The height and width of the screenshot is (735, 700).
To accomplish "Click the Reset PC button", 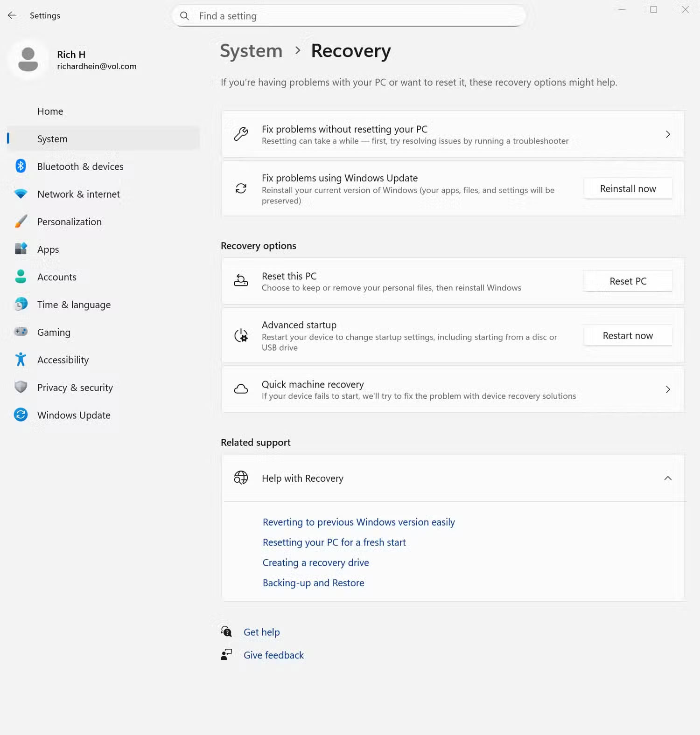I will pyautogui.click(x=628, y=281).
